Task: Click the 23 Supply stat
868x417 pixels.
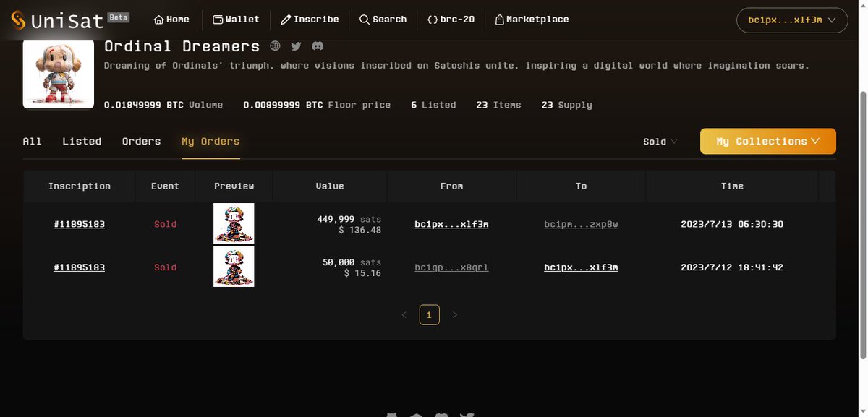Action: pyautogui.click(x=567, y=105)
